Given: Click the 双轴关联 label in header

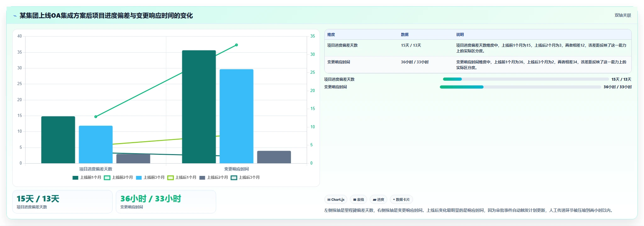Looking at the screenshot, I should click(x=623, y=15).
